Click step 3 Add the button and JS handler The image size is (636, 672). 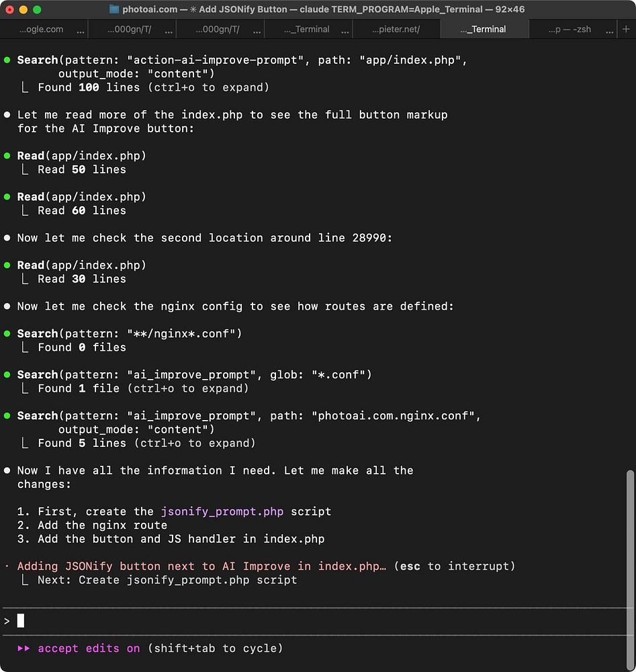point(171,539)
